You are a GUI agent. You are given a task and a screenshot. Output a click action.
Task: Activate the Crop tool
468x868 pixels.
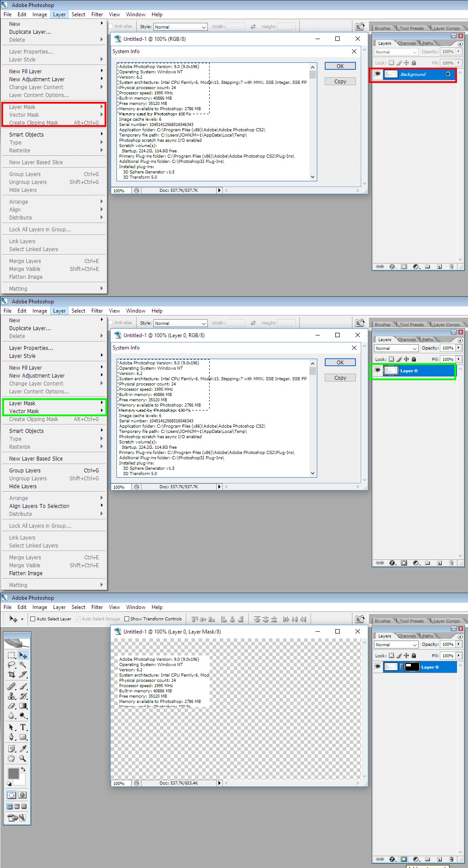[12, 674]
